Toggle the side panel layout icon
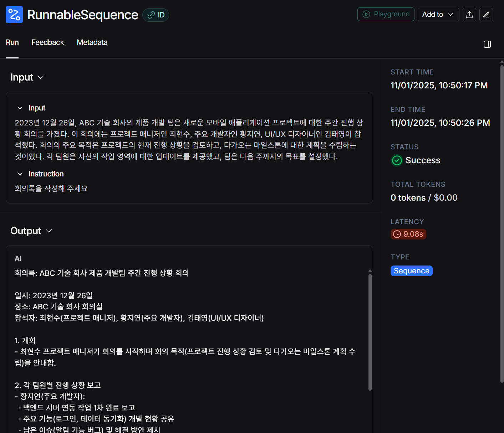 click(x=487, y=44)
